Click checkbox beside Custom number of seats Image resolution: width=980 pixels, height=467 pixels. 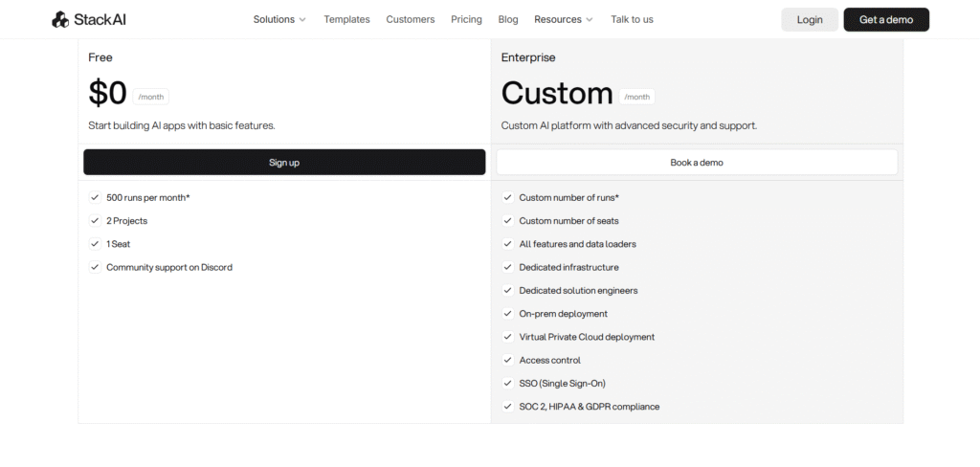point(508,221)
